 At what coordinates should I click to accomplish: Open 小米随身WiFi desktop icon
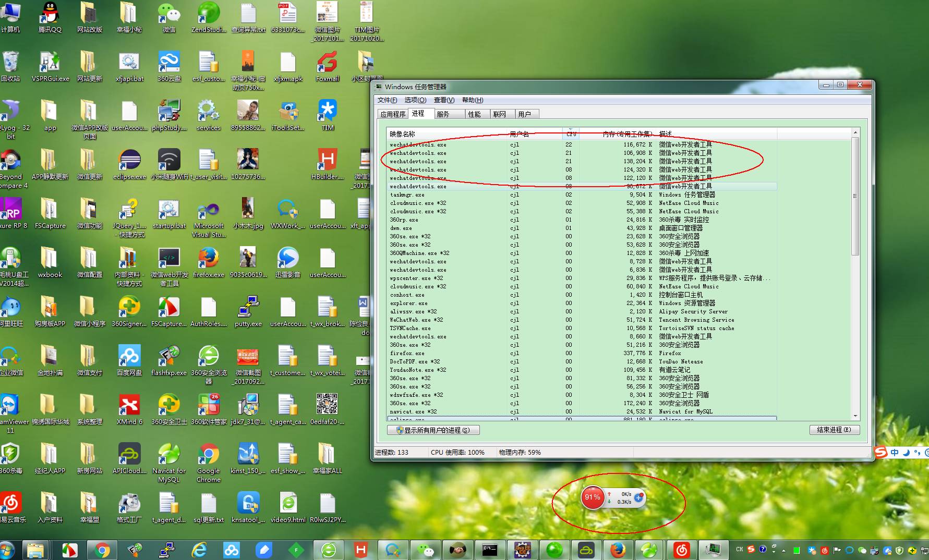click(169, 165)
